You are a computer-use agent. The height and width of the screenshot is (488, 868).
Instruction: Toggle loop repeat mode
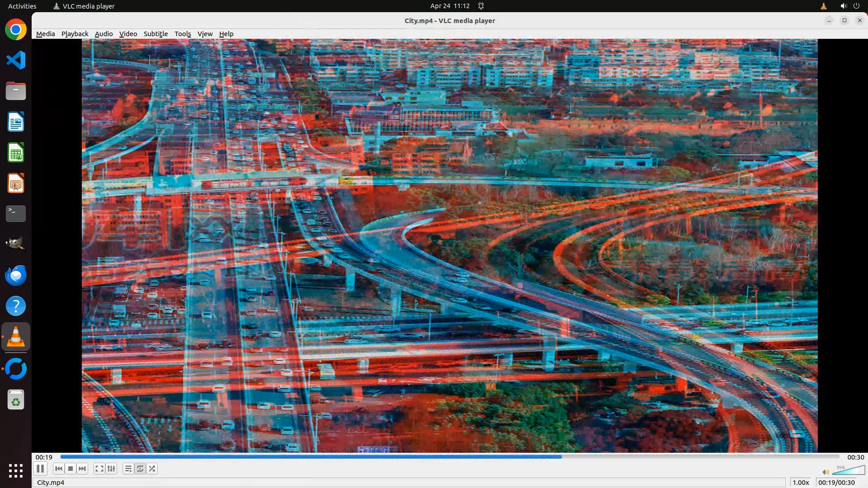[x=140, y=469]
